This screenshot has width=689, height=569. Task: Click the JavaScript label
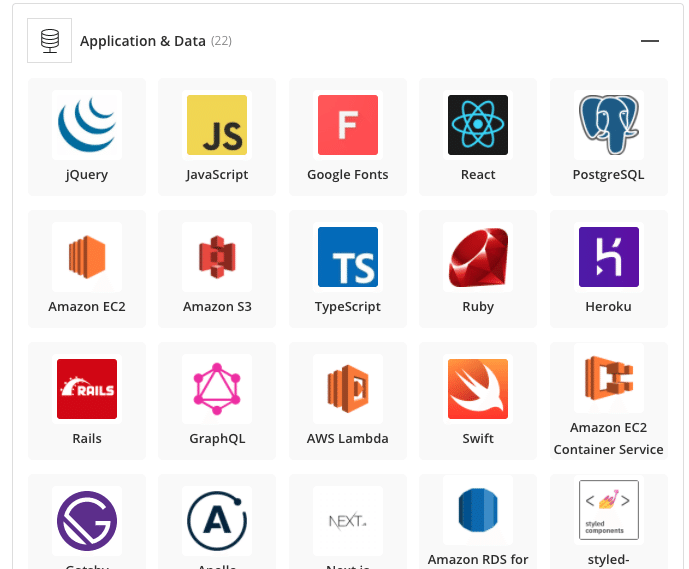(217, 175)
